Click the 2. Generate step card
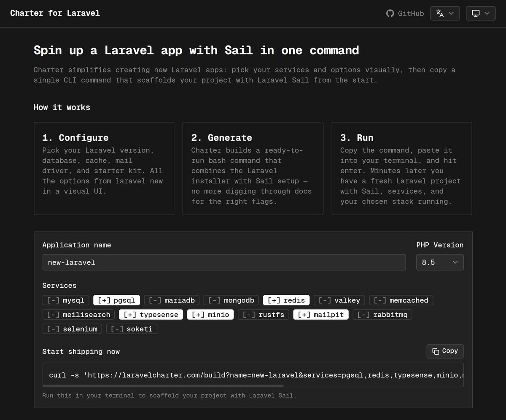Screen dimensions: 506x420 (x=253, y=169)
